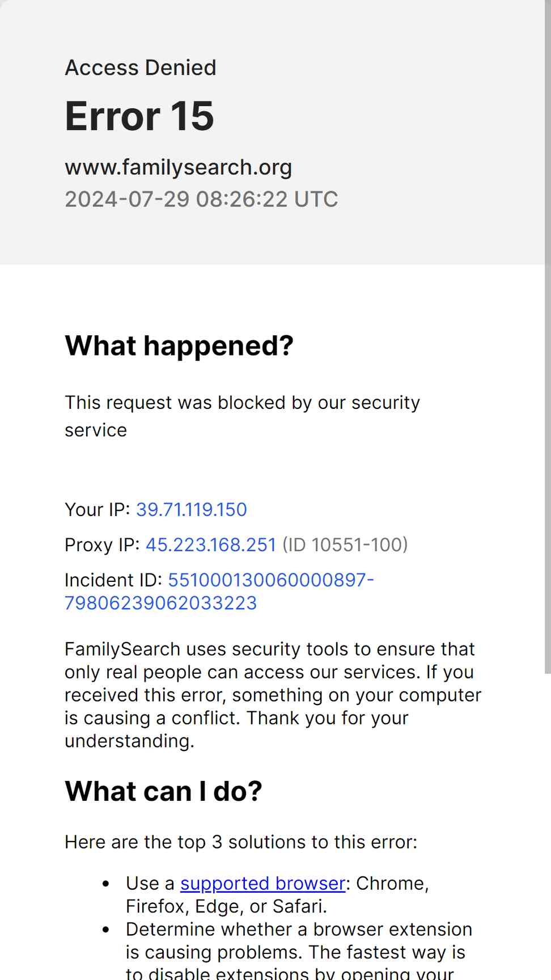Select the Incident ID number
Image resolution: width=551 pixels, height=980 pixels.
[219, 591]
